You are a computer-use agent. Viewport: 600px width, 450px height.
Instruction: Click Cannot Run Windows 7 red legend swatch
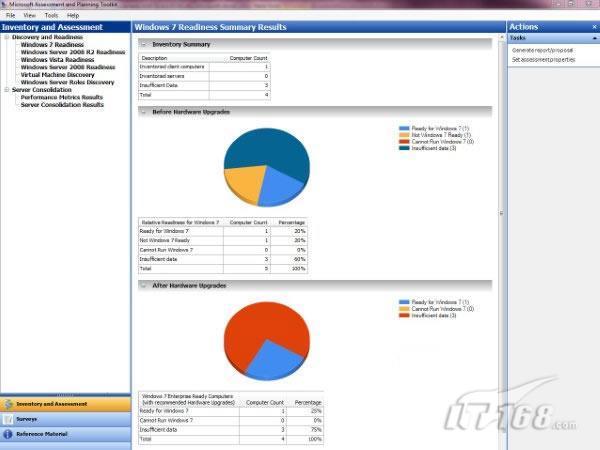(x=404, y=142)
